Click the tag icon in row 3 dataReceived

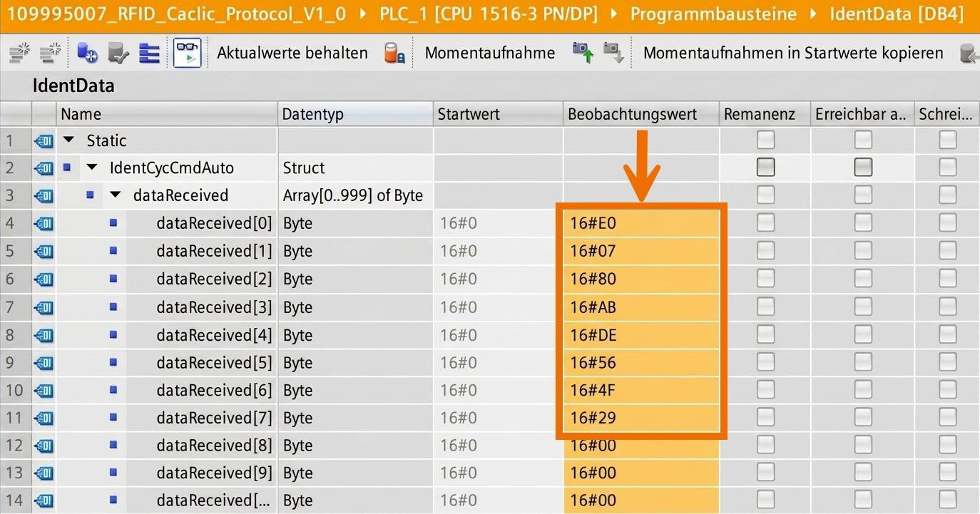pos(44,196)
